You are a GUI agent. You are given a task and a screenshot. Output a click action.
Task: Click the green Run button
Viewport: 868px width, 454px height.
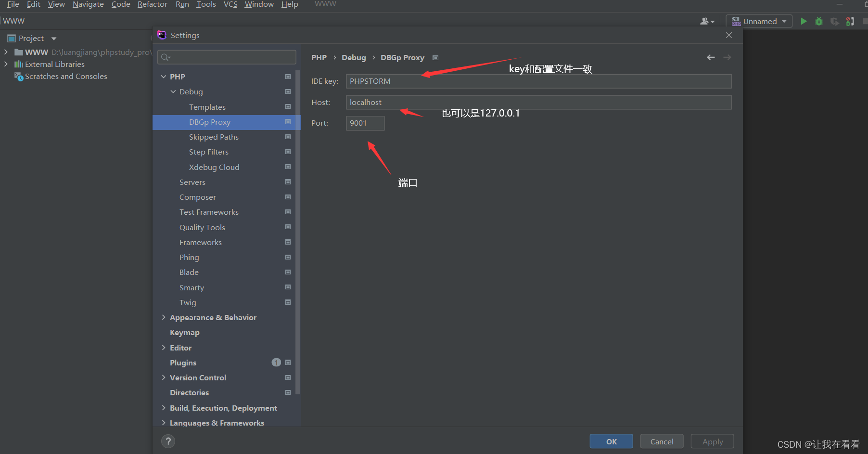click(804, 21)
